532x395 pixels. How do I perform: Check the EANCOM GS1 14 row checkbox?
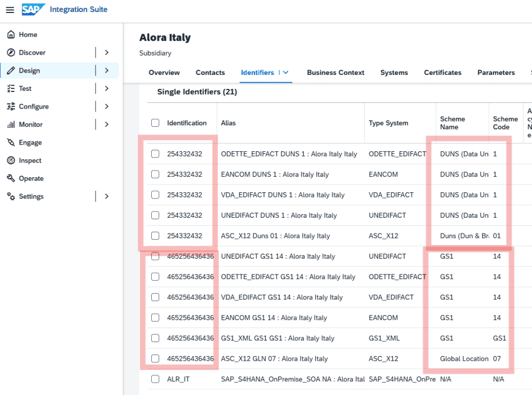click(x=155, y=318)
